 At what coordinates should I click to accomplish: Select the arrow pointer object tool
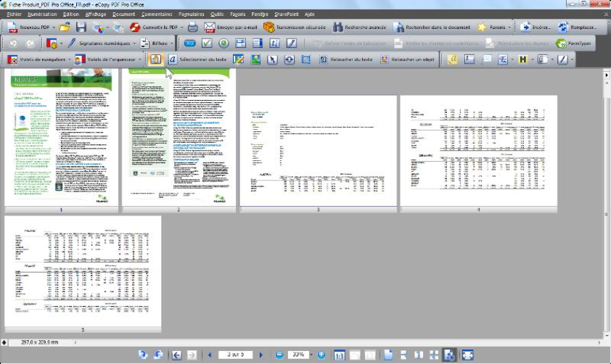point(272,59)
